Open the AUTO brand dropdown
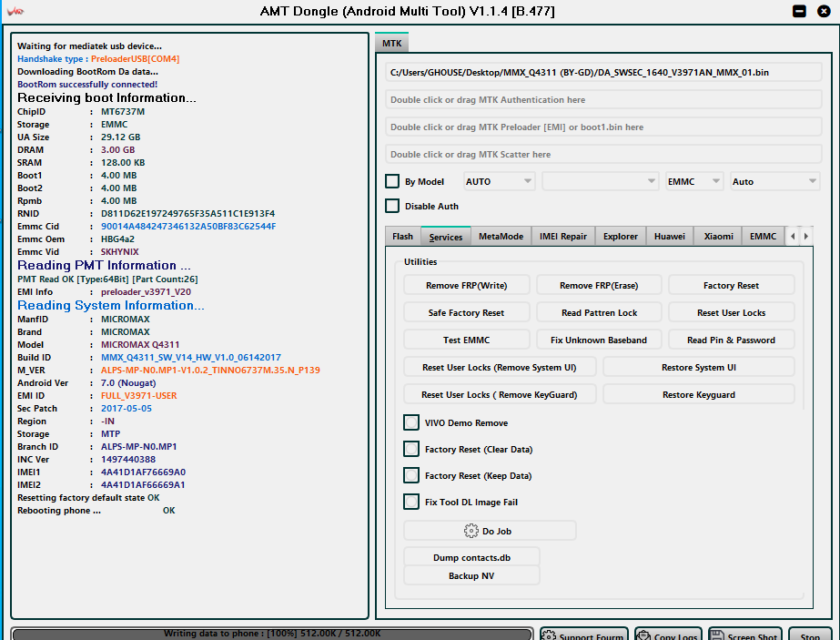Viewport: 840px width, 640px height. [x=499, y=181]
